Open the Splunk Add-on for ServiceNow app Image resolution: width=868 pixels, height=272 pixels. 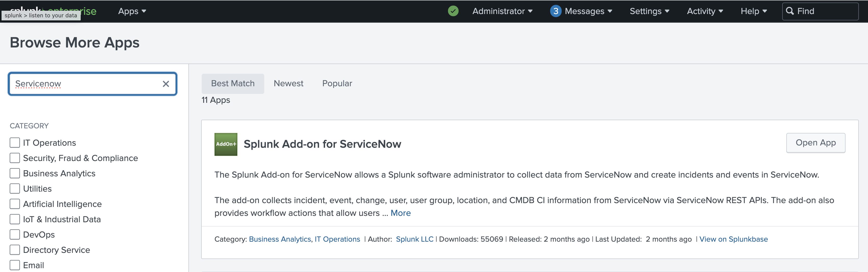(816, 143)
